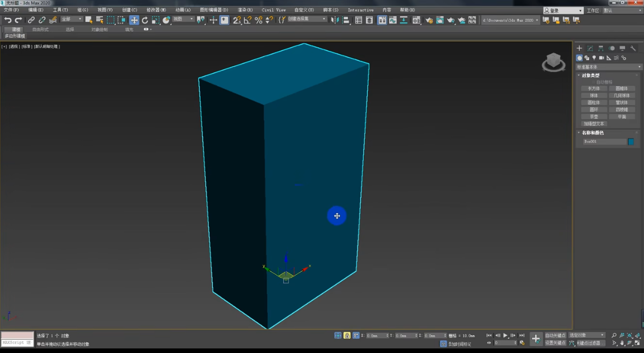Click the 茶壶 teapot button
This screenshot has height=353, width=644.
point(594,117)
